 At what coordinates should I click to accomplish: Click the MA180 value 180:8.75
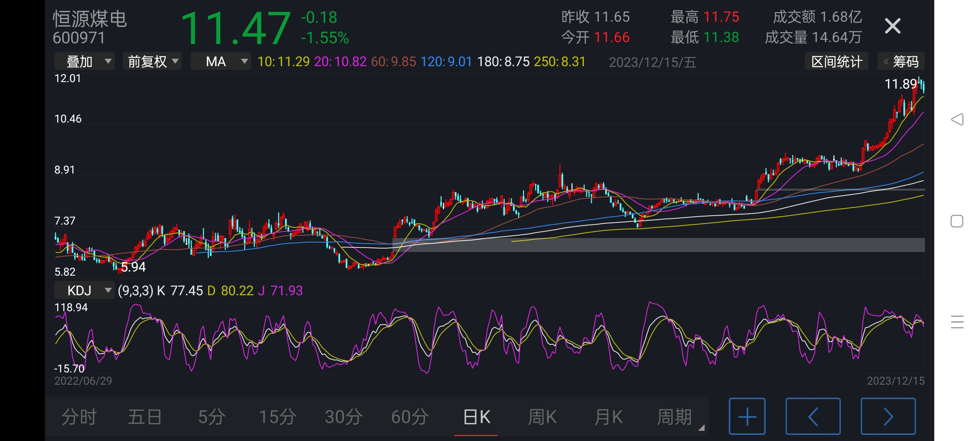point(503,62)
